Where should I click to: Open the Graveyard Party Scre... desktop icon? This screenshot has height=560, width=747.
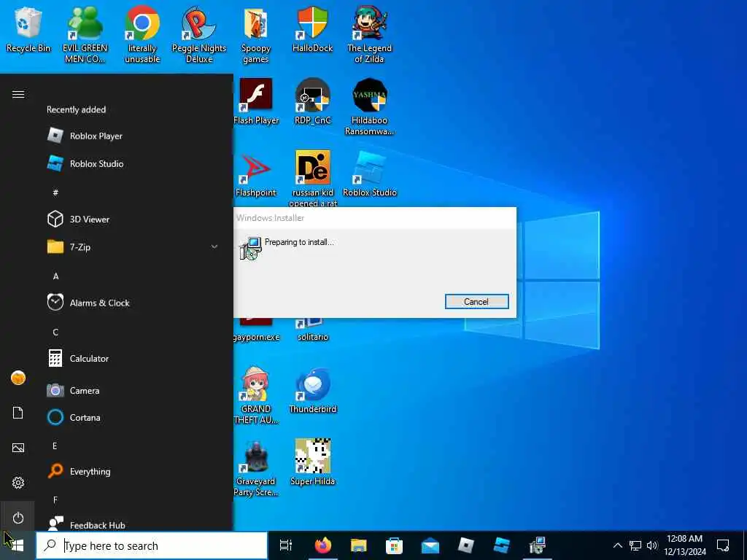(256, 467)
